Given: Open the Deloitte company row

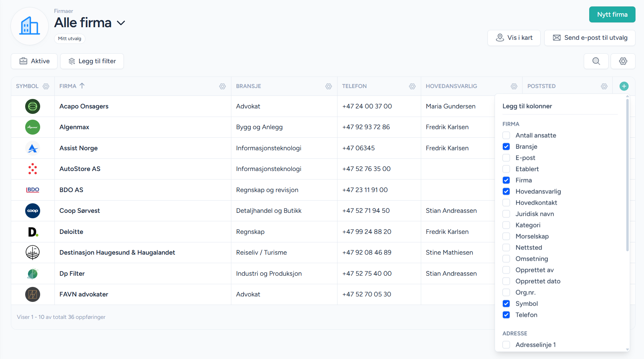Looking at the screenshot, I should coord(71,232).
